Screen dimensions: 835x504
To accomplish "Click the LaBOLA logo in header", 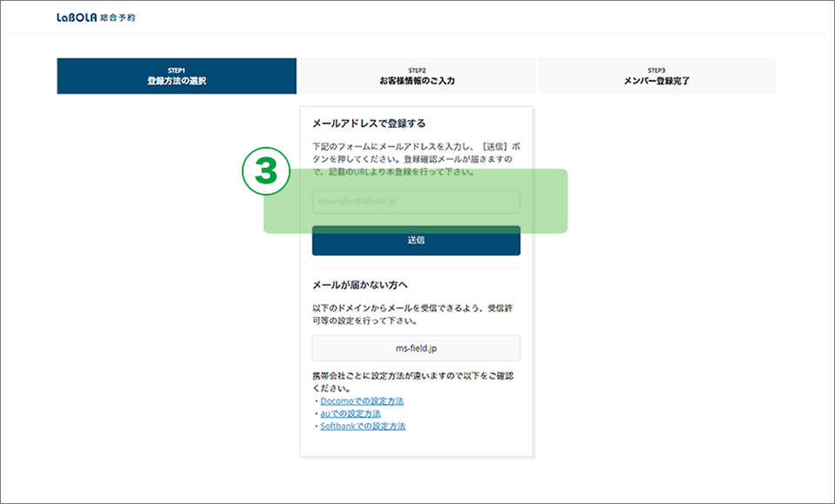I will [x=77, y=17].
